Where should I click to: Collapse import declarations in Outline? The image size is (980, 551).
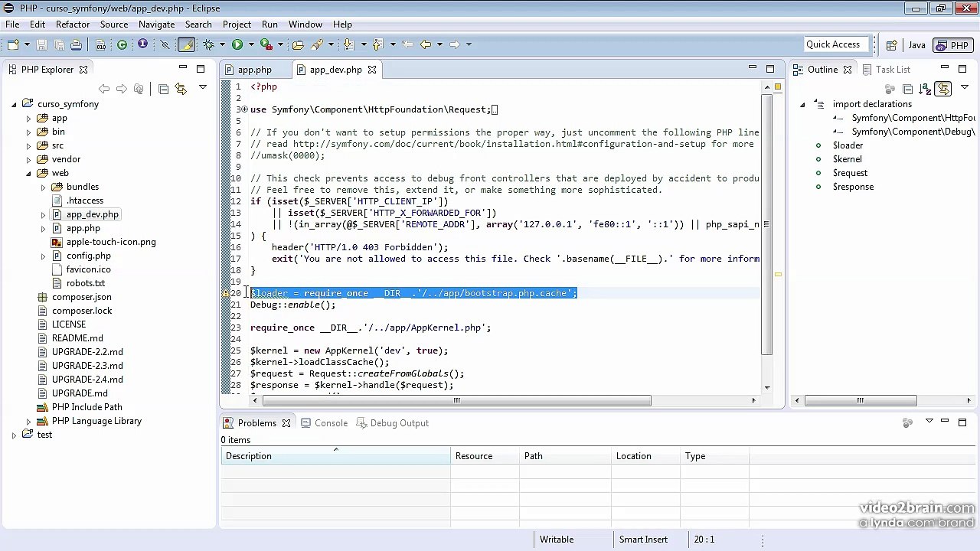pos(802,104)
